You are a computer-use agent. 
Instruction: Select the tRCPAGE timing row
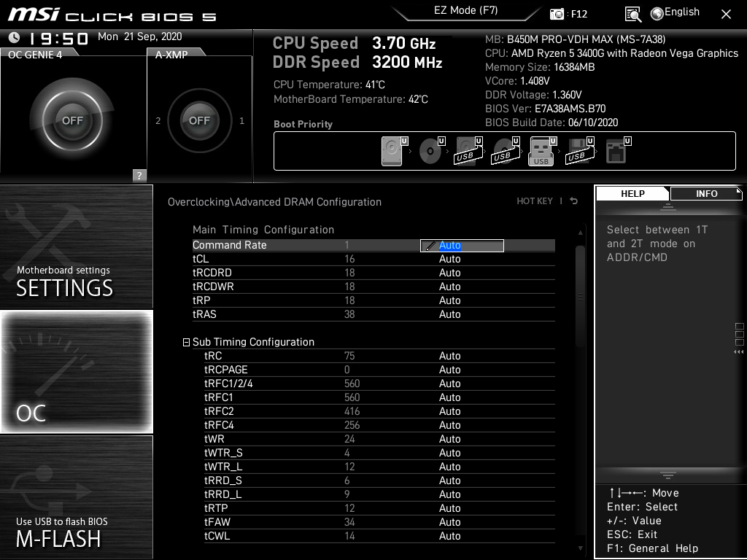click(x=379, y=370)
